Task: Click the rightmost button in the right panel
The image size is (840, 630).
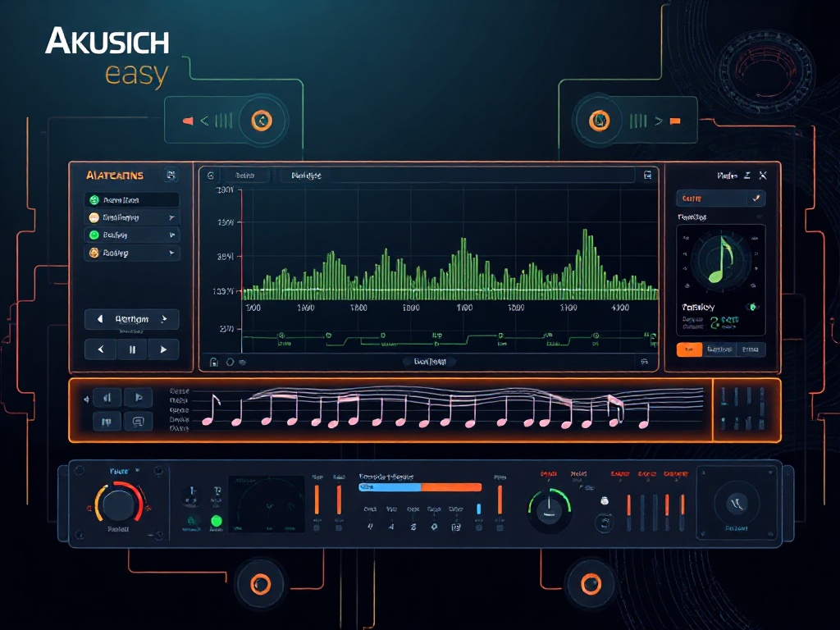Action: coord(751,349)
